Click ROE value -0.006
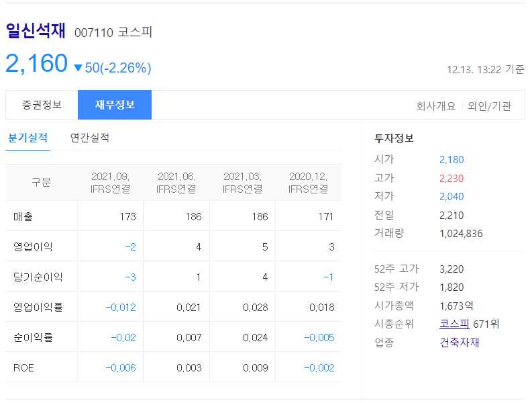The width and height of the screenshot is (532, 403). click(x=121, y=367)
